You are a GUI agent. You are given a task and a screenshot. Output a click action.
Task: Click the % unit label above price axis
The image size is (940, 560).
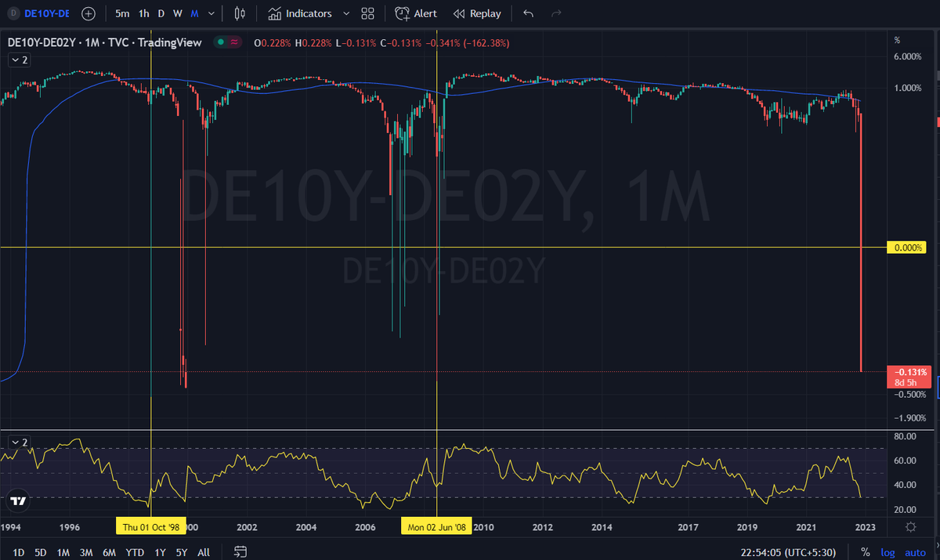(x=898, y=39)
